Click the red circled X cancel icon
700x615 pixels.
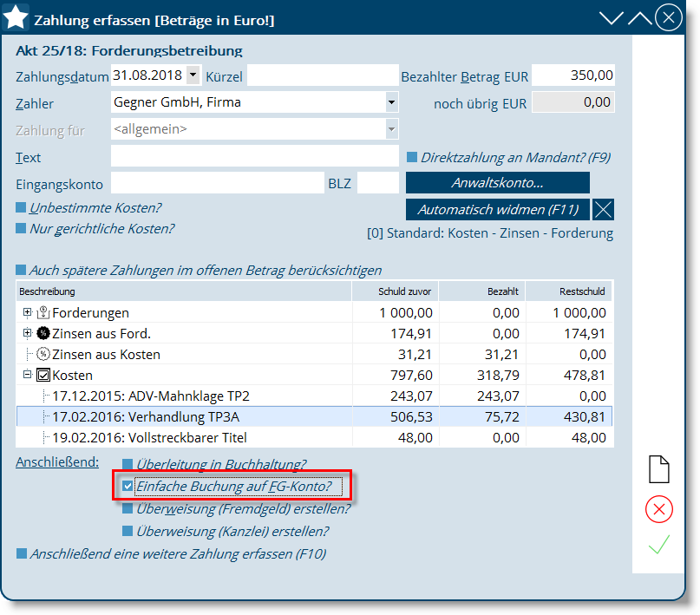[x=659, y=508]
